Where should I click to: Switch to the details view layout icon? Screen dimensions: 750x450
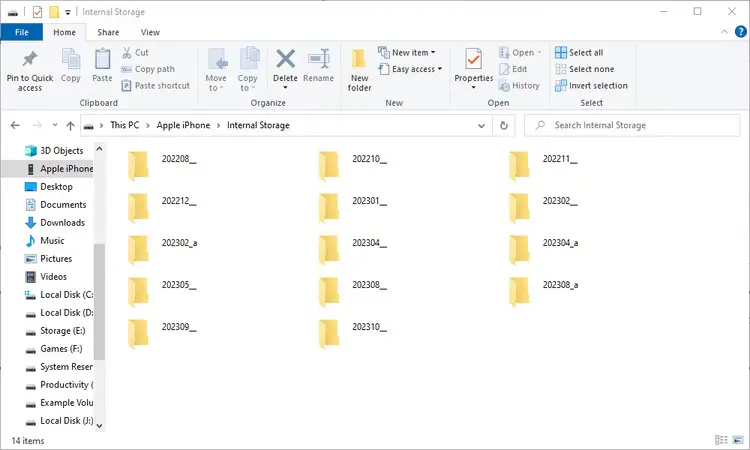[x=721, y=439]
